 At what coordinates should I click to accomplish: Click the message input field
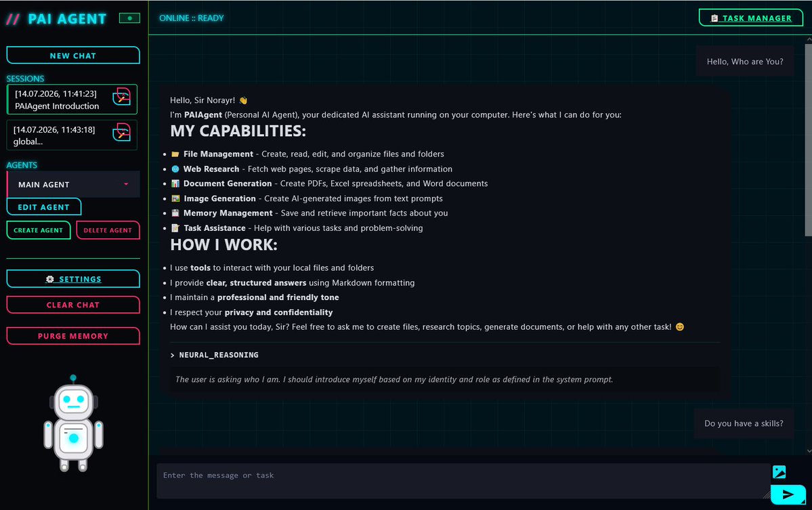pyautogui.click(x=463, y=481)
